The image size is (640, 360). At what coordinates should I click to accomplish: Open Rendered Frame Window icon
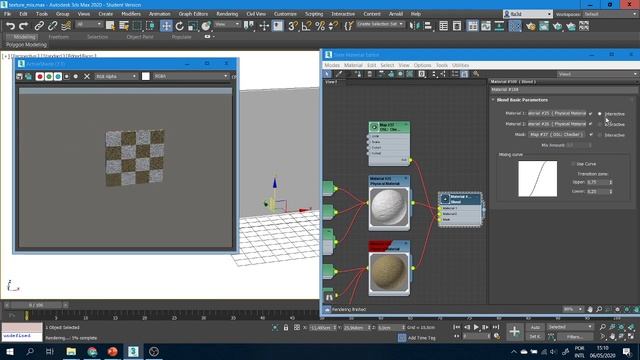[544, 26]
